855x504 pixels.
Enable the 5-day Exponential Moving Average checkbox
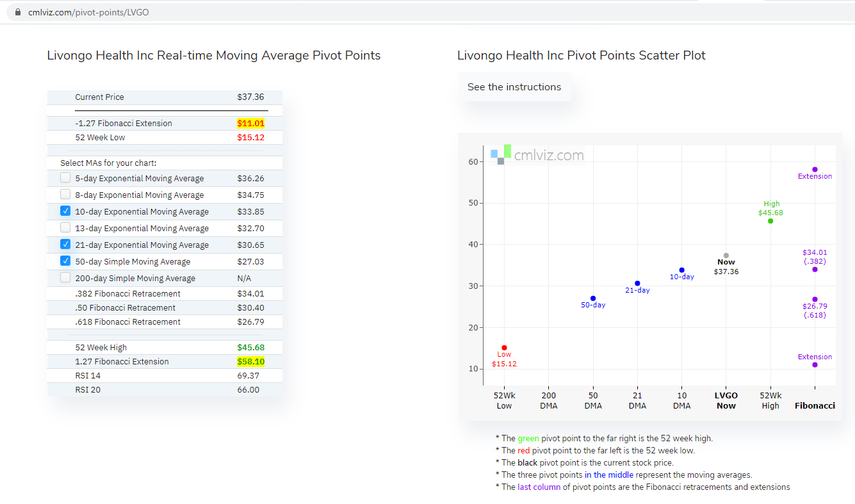[x=65, y=178]
